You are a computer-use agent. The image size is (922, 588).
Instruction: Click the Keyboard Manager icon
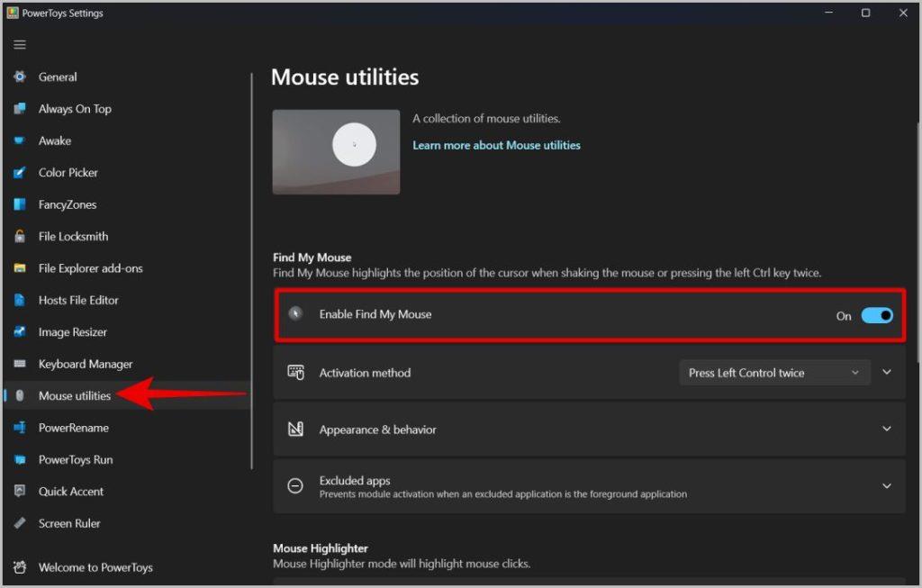[x=20, y=364]
